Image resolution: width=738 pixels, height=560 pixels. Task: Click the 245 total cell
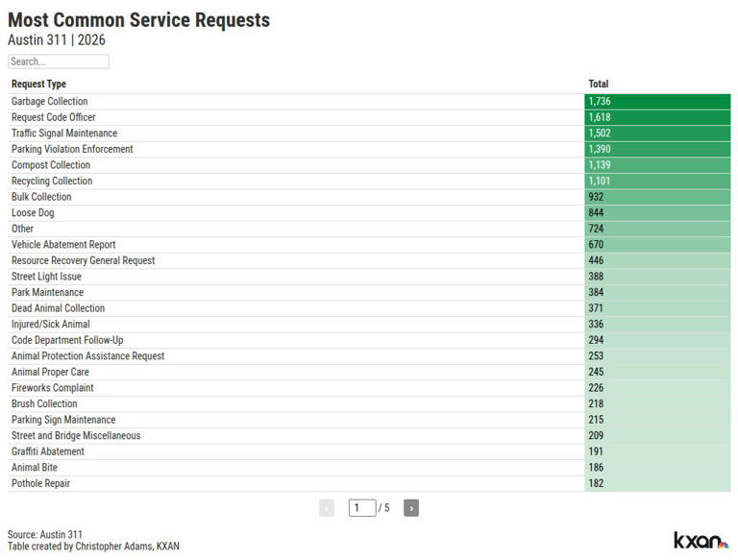tap(657, 373)
